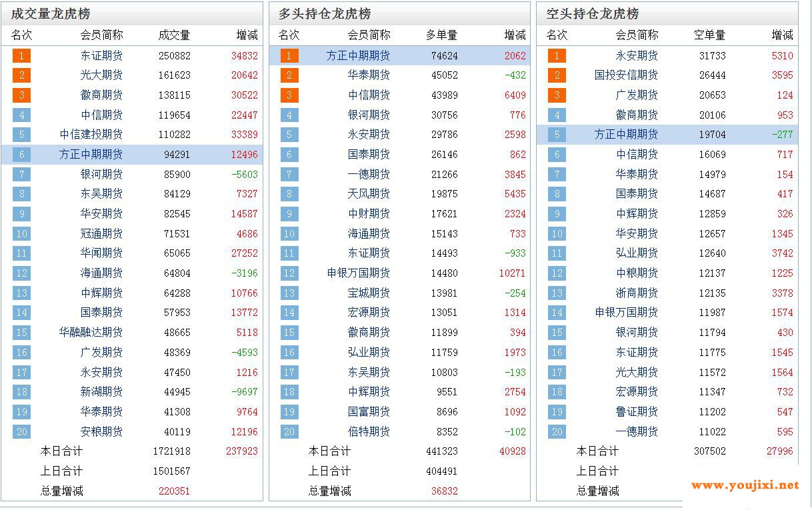
Task: Select 安粮期货 in the volume ranking
Action: (102, 432)
